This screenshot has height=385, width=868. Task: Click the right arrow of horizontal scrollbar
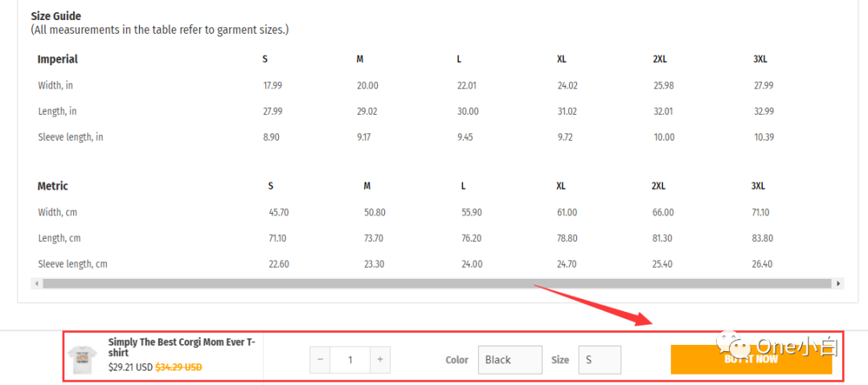pos(838,284)
